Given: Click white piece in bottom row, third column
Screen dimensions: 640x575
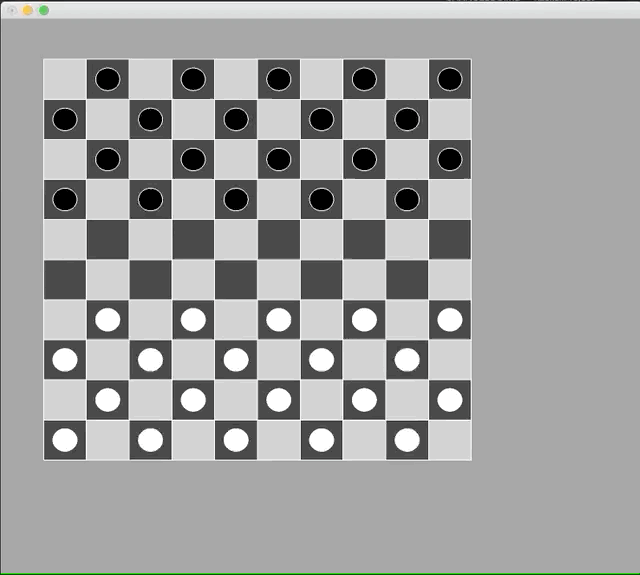Looking at the screenshot, I should point(151,440).
